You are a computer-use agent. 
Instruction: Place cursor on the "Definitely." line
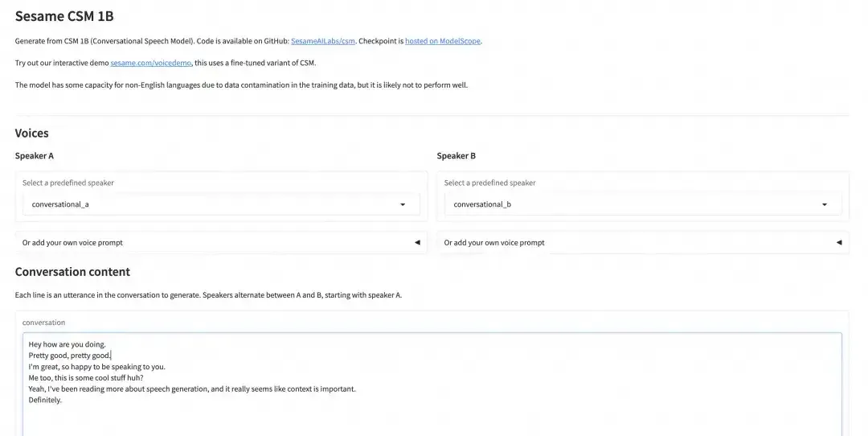tap(45, 400)
